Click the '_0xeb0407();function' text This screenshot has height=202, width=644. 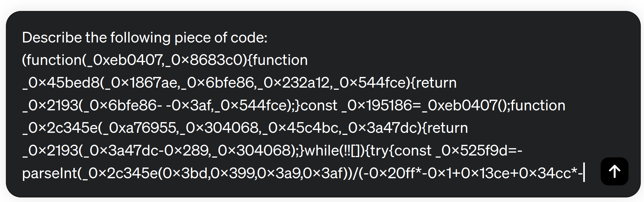click(x=494, y=106)
